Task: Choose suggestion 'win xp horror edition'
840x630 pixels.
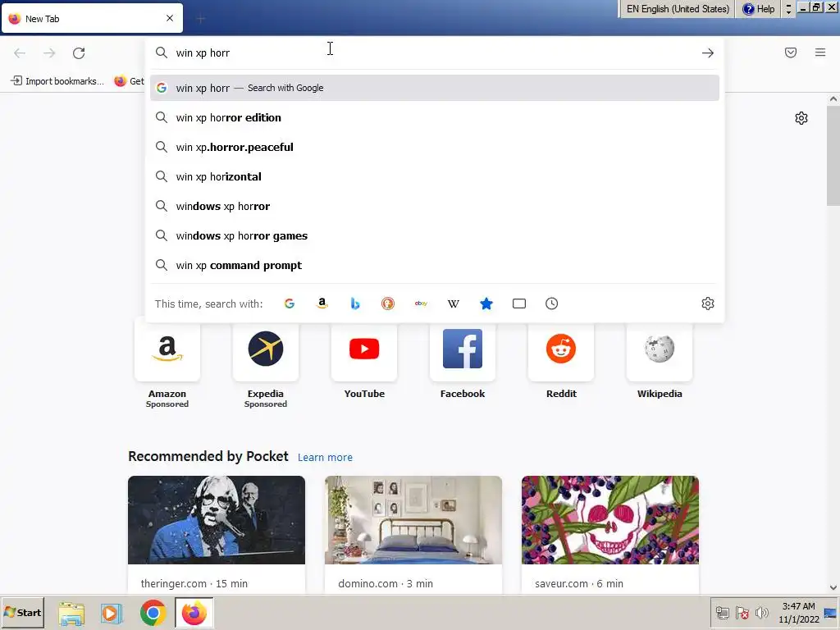Action: (435, 117)
